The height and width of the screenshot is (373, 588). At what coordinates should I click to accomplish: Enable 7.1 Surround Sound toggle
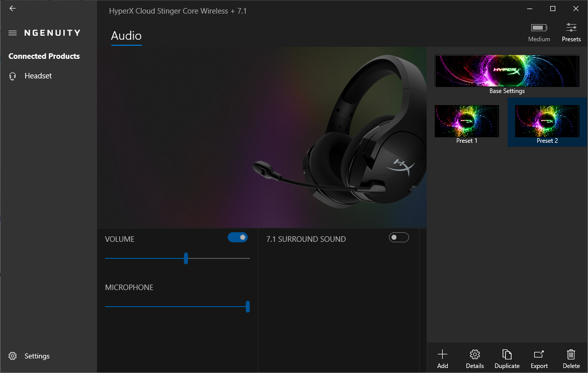click(x=399, y=238)
